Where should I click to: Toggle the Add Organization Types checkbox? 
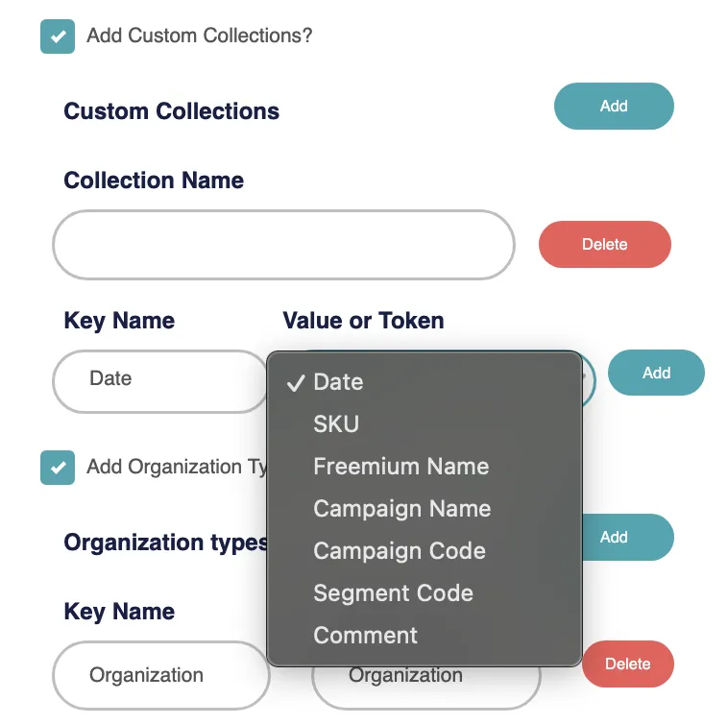tap(58, 468)
